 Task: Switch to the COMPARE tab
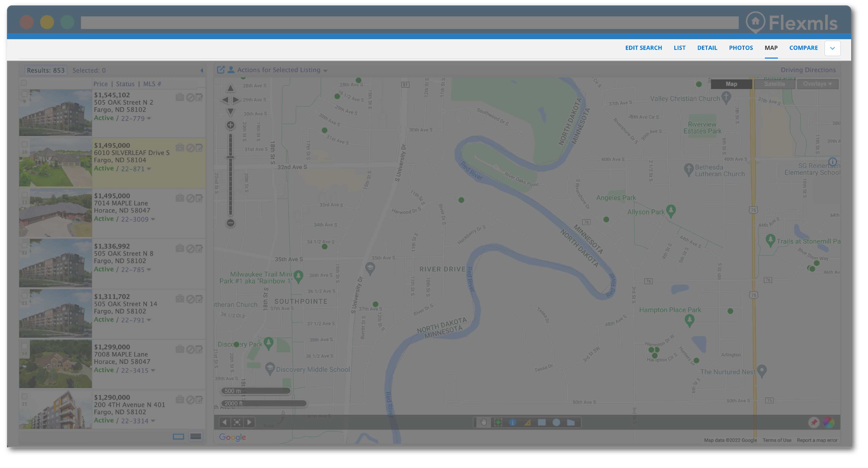tap(803, 48)
